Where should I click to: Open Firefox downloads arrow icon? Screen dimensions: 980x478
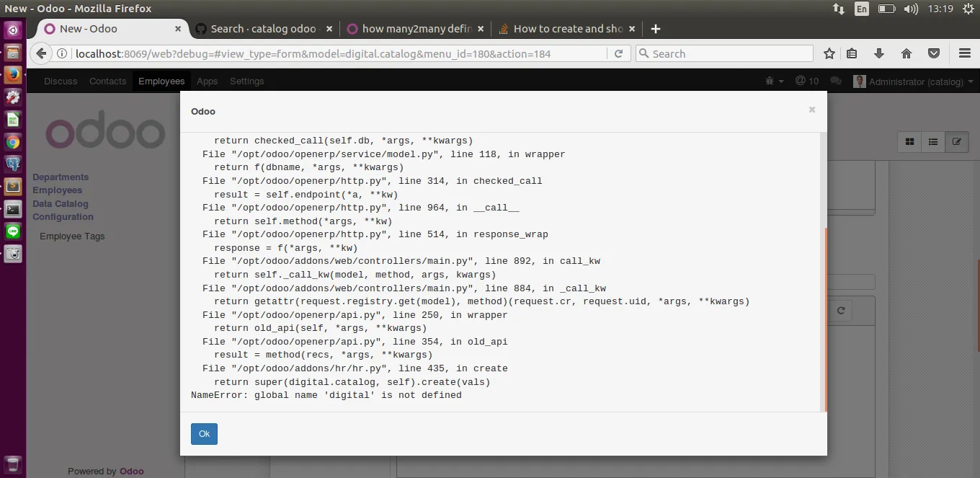click(x=879, y=53)
